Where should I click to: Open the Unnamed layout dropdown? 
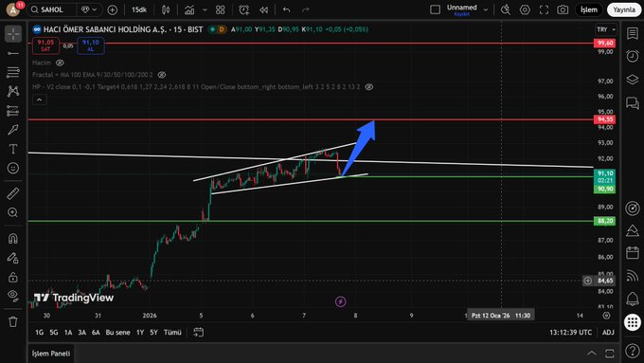486,9
